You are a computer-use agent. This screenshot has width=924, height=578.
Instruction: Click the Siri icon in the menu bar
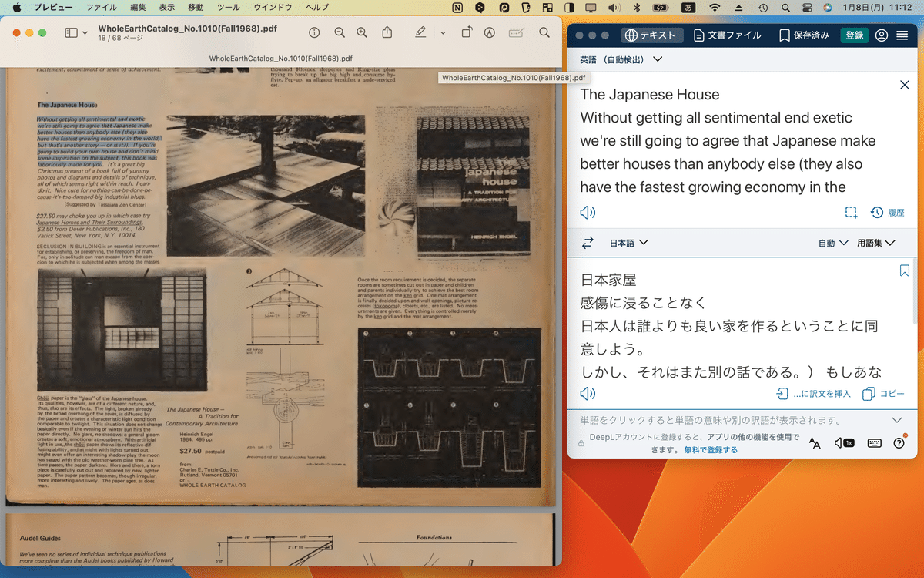coord(828,8)
